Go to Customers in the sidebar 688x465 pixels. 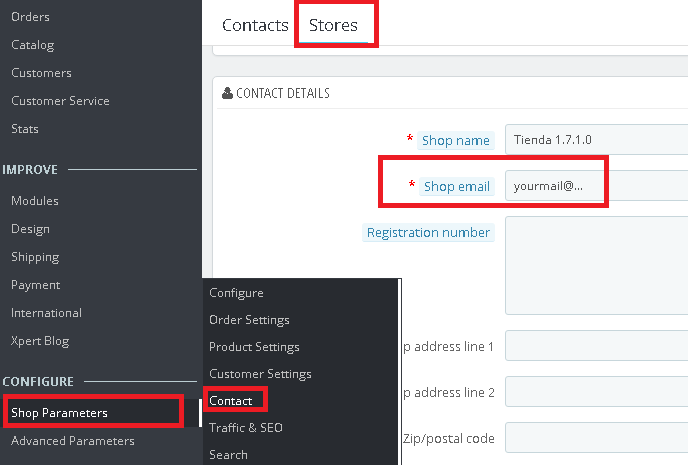coord(41,73)
